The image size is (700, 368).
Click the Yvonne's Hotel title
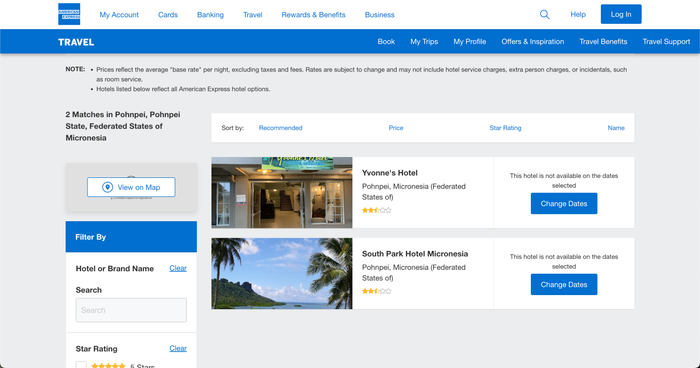[x=390, y=173]
